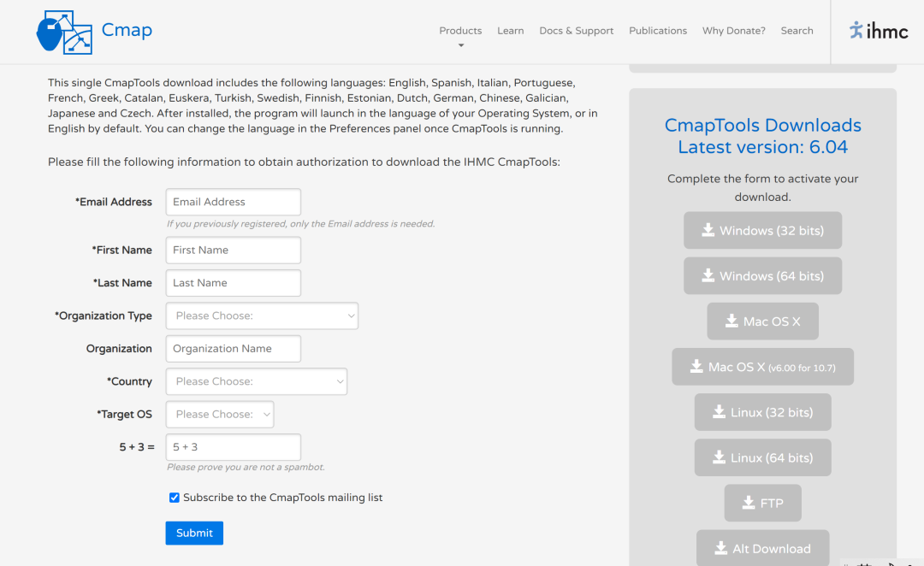Click download icon on FTP button
This screenshot has width=924, height=566.
749,503
